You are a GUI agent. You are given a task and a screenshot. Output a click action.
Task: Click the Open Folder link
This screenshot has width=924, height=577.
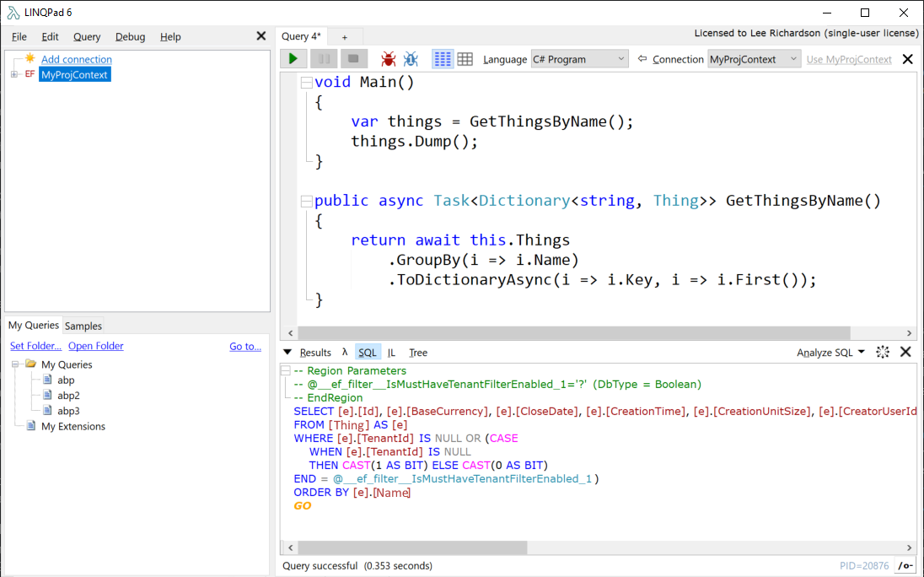point(96,346)
